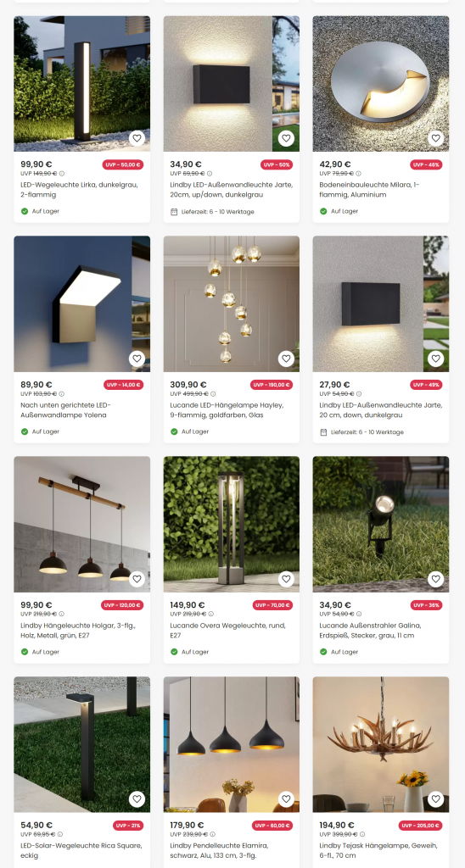Toggle wishlist heart on Holgar Hängeleuchte
465x868 pixels.
(x=137, y=579)
